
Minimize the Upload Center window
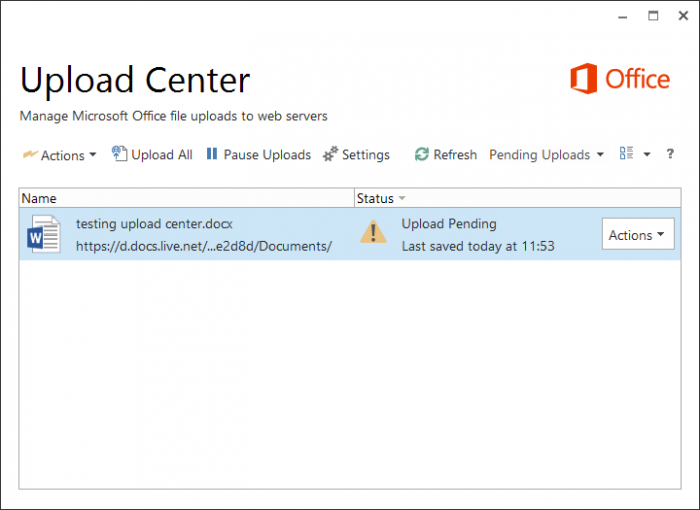click(x=622, y=16)
